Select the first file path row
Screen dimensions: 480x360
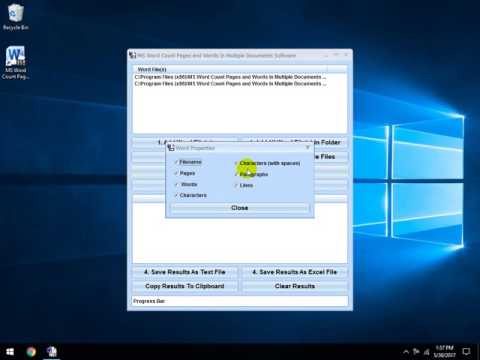(x=230, y=77)
